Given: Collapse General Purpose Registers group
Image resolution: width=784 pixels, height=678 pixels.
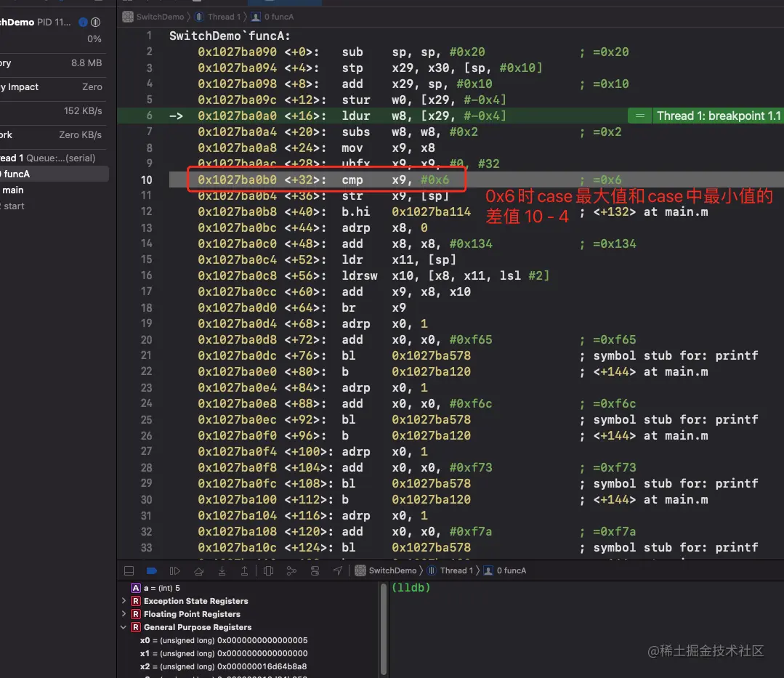Looking at the screenshot, I should [124, 627].
